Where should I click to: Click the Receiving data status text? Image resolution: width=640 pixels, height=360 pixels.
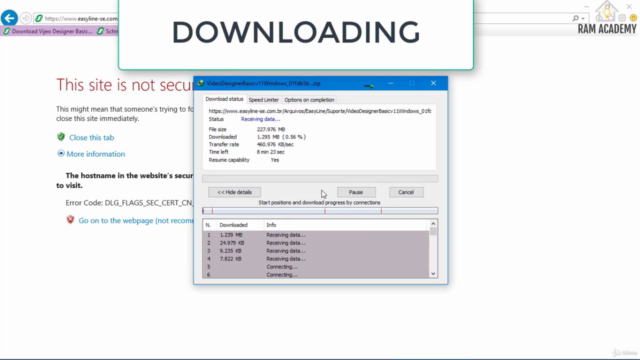(260, 119)
